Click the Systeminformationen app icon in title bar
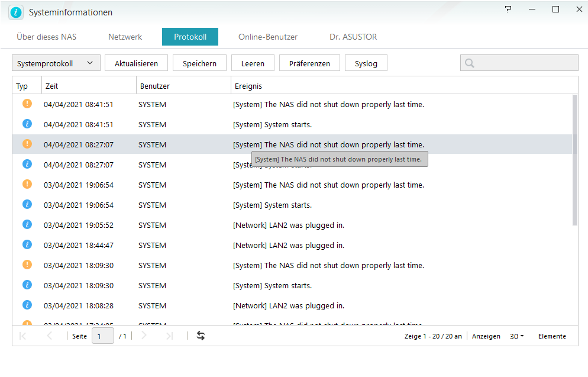588x377 pixels. coord(16,12)
